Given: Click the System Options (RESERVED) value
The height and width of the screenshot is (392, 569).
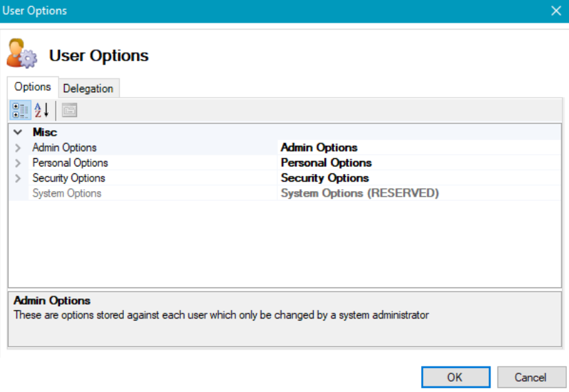Looking at the screenshot, I should 359,193.
